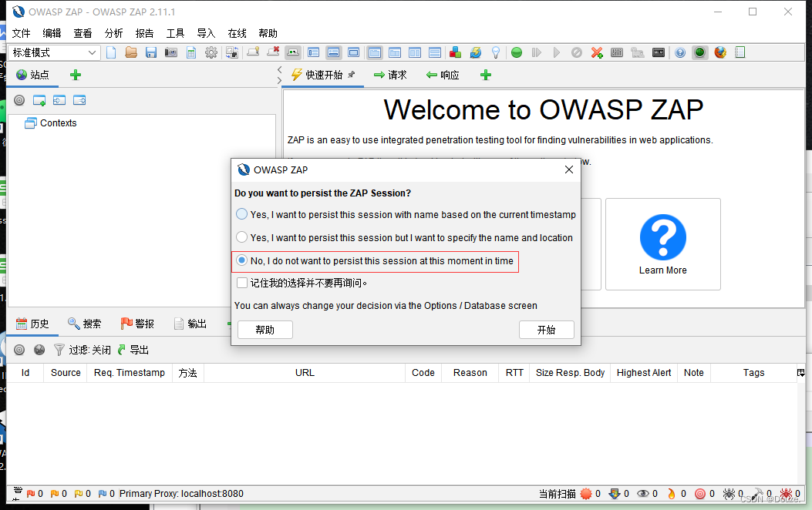Click the Submit and Step icon
Viewport: 812px width, 510px height.
pyautogui.click(x=537, y=52)
